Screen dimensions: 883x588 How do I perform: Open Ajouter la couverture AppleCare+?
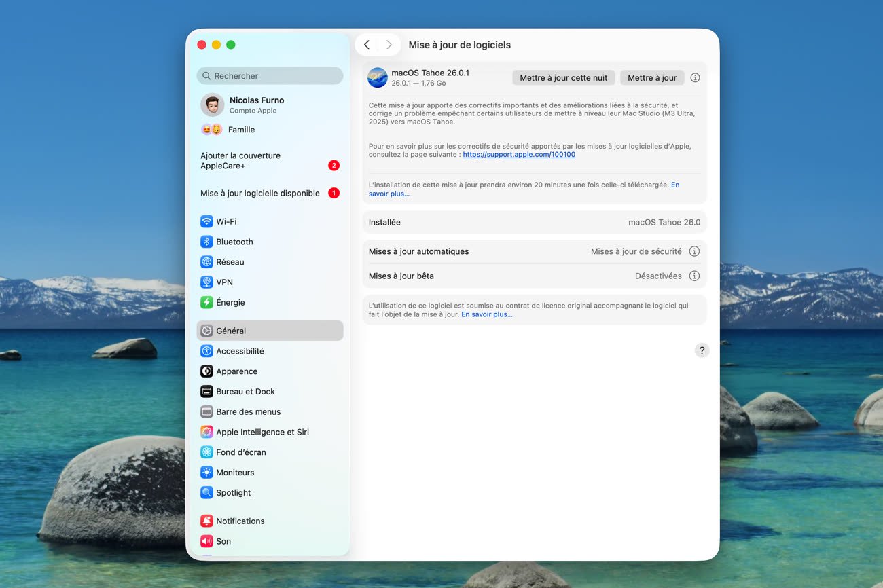[270, 161]
